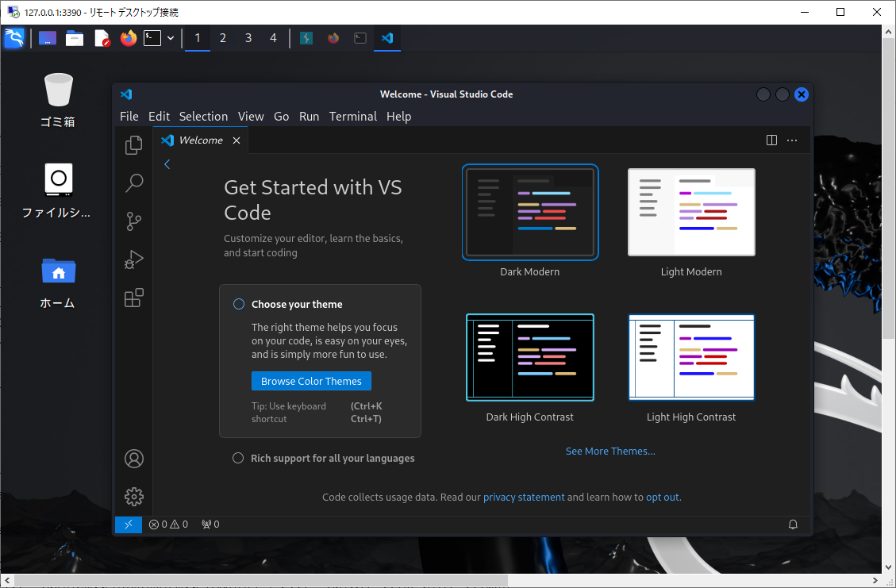Switch to the VS Code taskbar window button

(386, 38)
